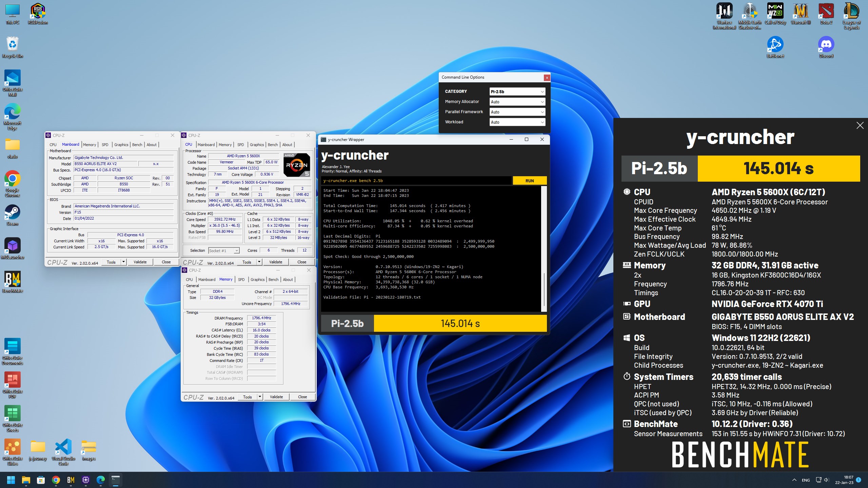Click Validate in CPU-Z Memory window
Screen dimensions: 868x488
pos(276,397)
